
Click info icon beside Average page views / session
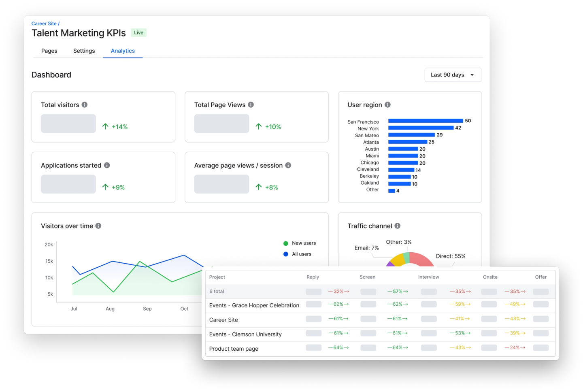[x=288, y=165]
